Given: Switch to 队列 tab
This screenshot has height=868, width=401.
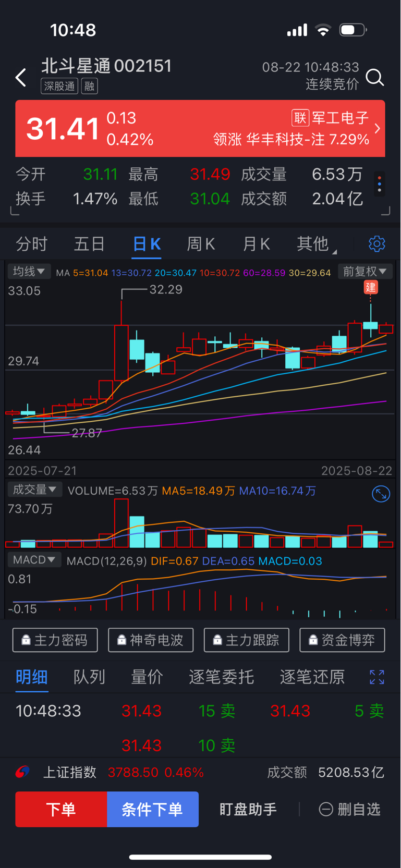Looking at the screenshot, I should 89,677.
